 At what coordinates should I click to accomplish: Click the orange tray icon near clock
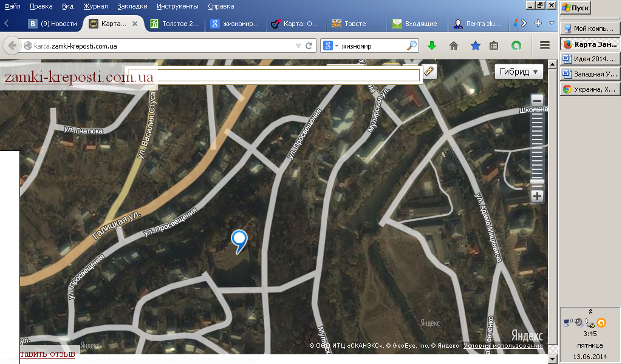(x=601, y=323)
